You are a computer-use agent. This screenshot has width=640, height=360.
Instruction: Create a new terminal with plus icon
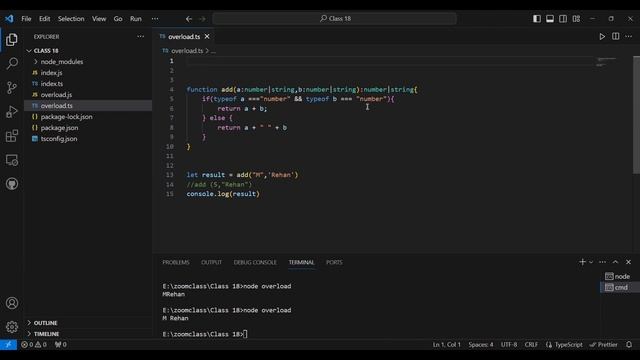click(x=582, y=262)
